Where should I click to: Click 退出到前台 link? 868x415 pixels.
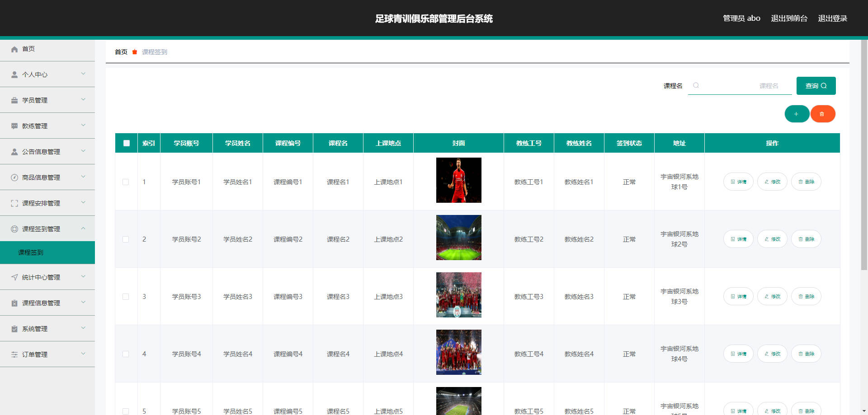[x=789, y=18]
